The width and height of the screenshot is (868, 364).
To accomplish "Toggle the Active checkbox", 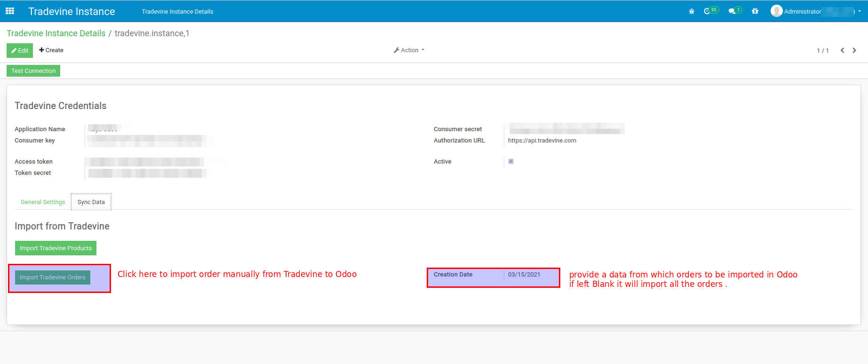I will point(511,161).
